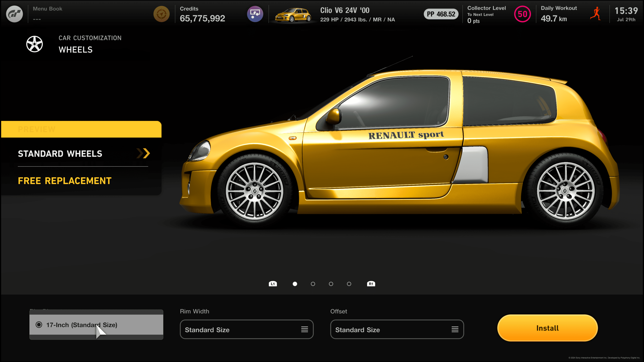Select the first view page dot

point(295,284)
